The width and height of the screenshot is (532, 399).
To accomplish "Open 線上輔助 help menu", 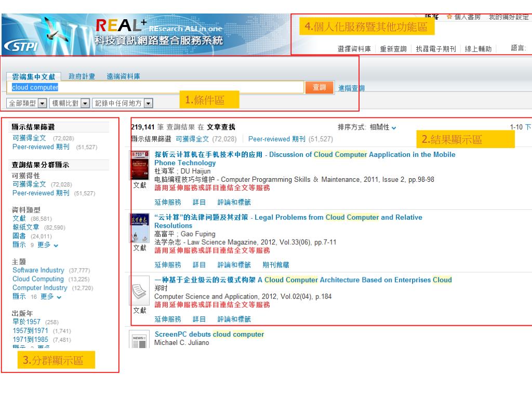I will 478,49.
